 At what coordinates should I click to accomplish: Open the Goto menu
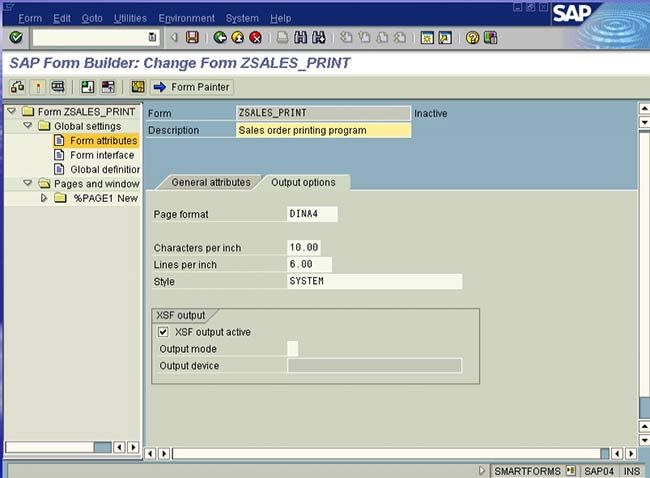[92, 18]
